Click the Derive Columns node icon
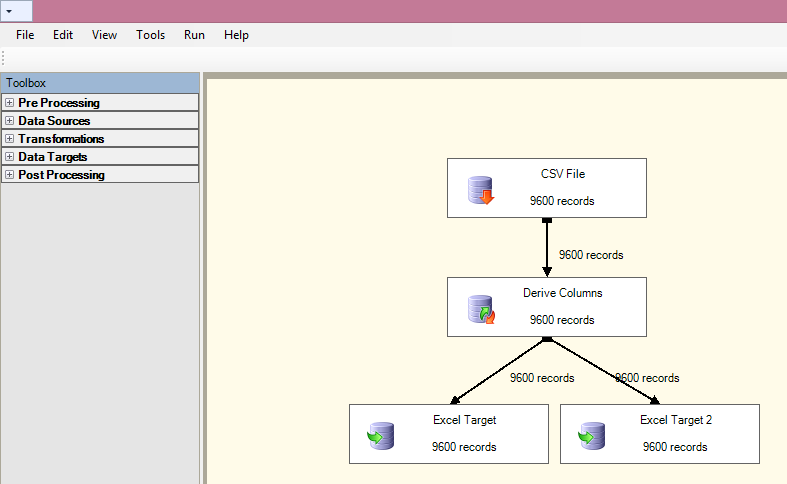 (481, 309)
